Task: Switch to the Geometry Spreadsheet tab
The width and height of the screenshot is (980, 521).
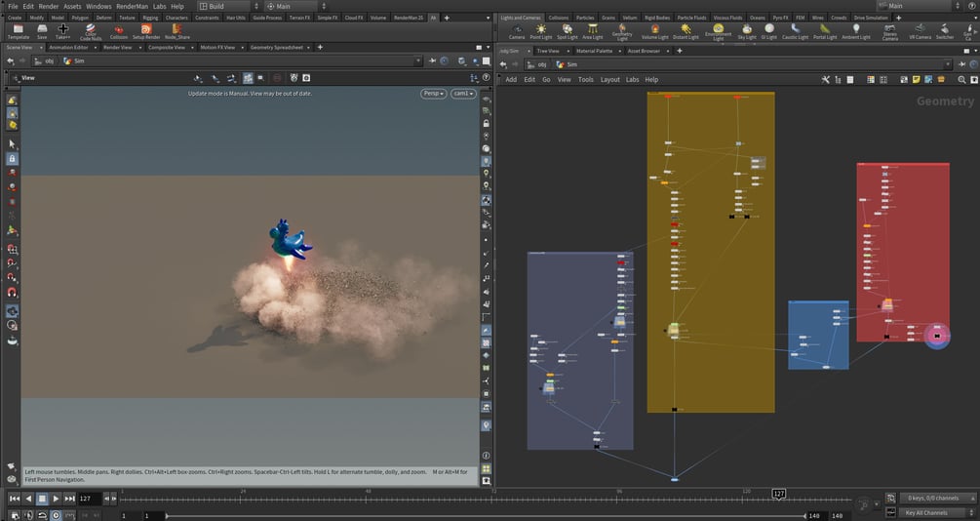Action: pyautogui.click(x=276, y=48)
